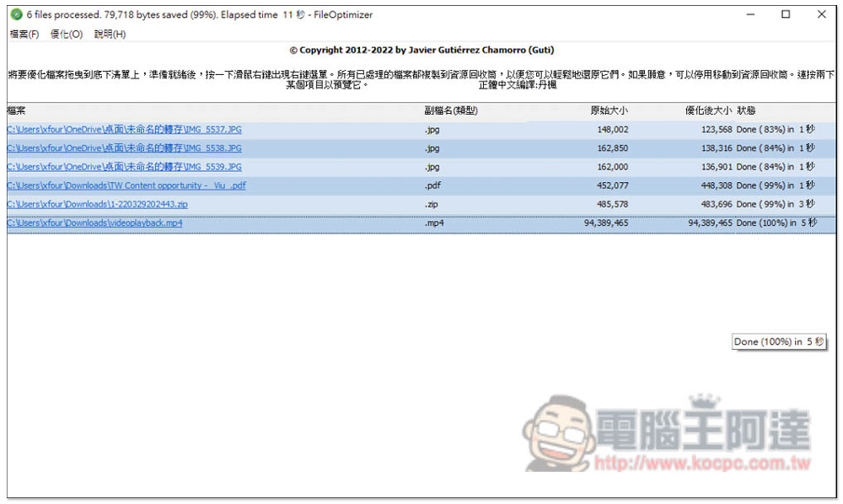Select the .mp4 extension cell
843x504 pixels.
click(x=434, y=223)
